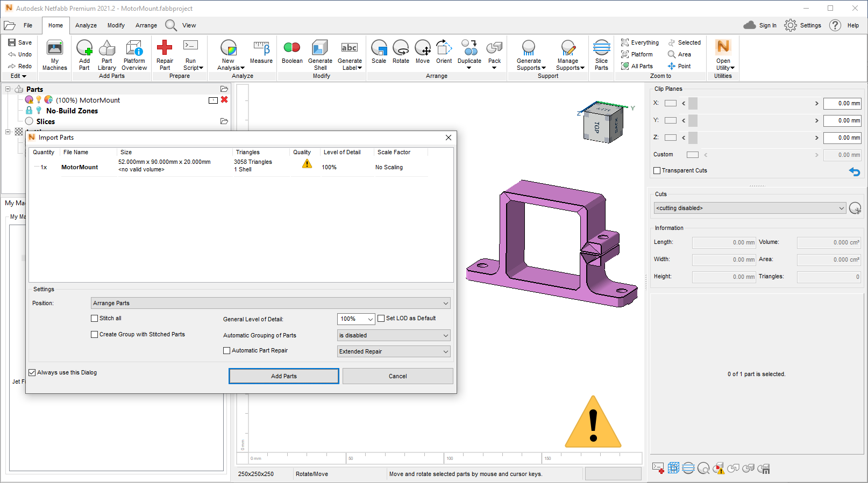Select the Home tab
The width and height of the screenshot is (868, 483).
(55, 25)
